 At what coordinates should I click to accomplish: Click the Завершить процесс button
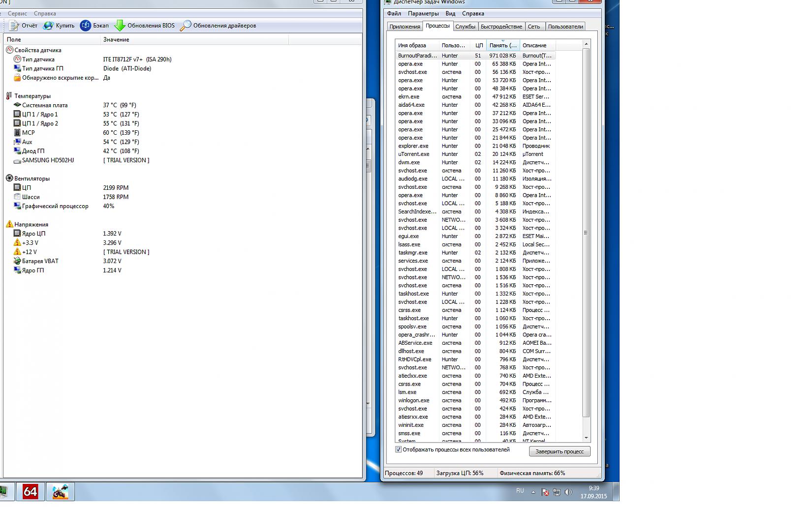560,451
